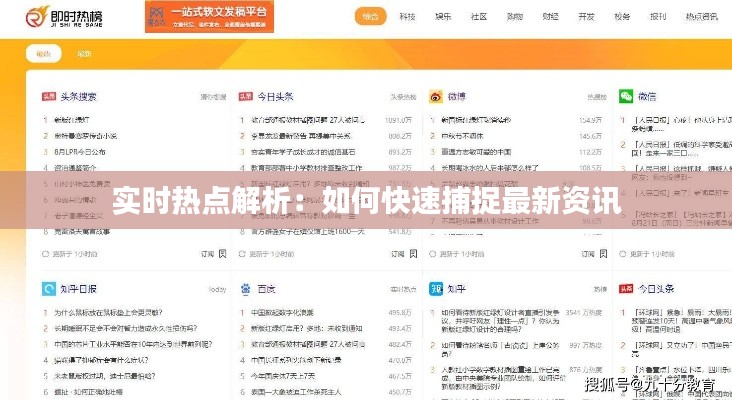Image resolution: width=732 pixels, height=400 pixels.
Task: Switch to the 最新 filter
Action: [84, 54]
